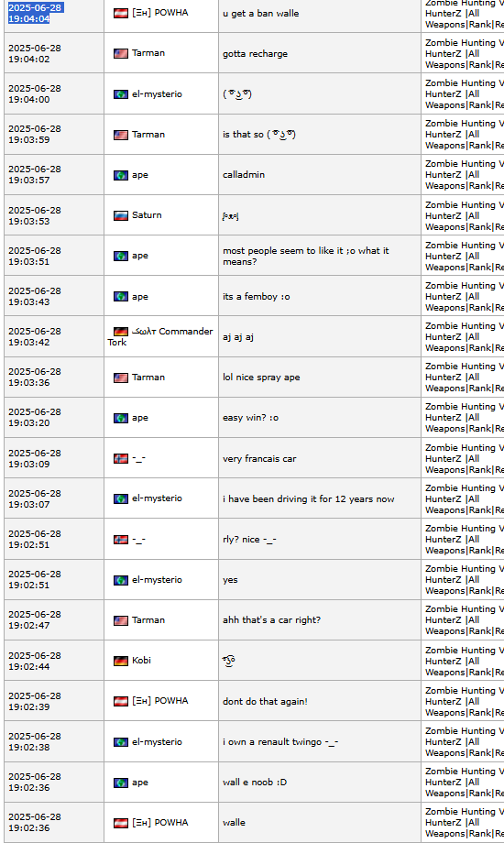Click the Austrian flag next to POWHA at 19:04:04

pyautogui.click(x=120, y=13)
